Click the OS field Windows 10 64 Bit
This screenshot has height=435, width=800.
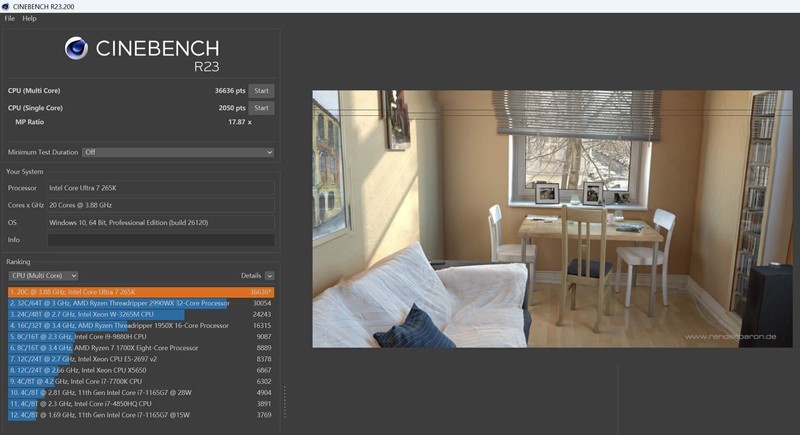161,222
